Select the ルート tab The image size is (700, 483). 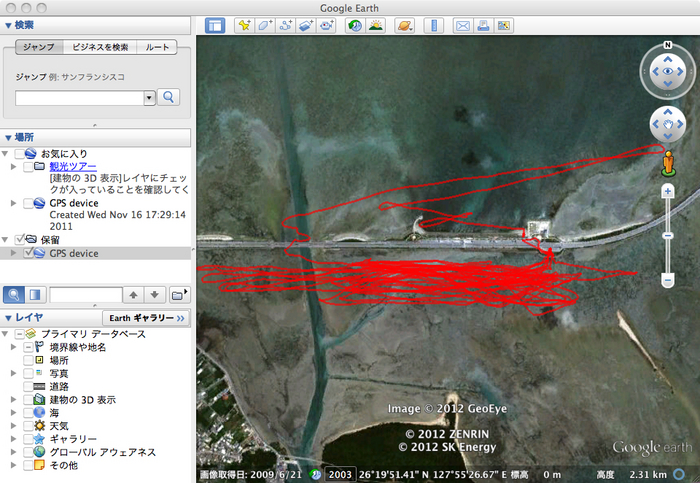157,47
